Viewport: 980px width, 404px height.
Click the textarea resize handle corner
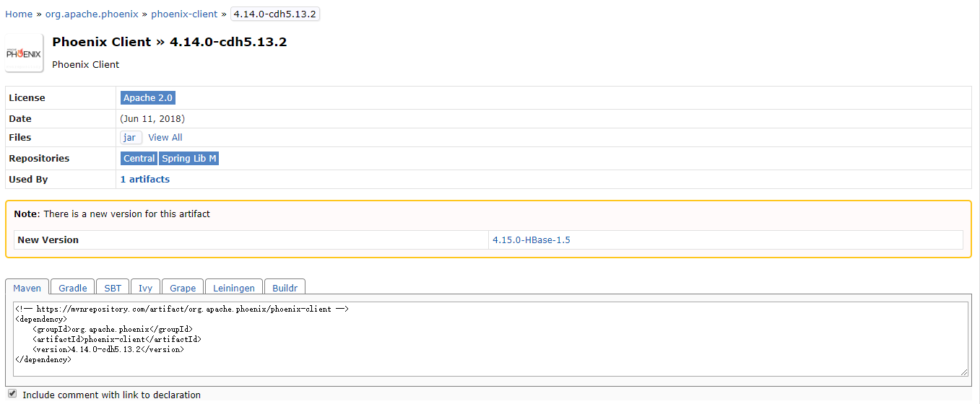click(964, 372)
